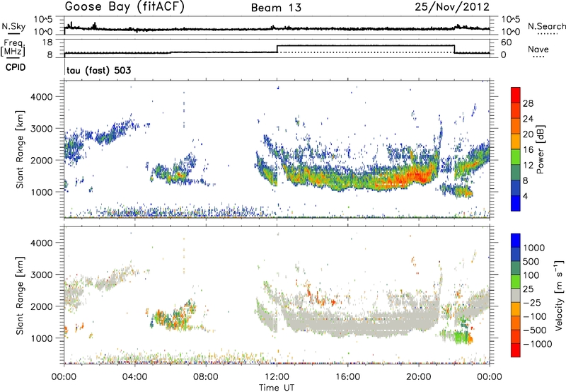Click the '08:00' time axis tick label
The width and height of the screenshot is (566, 392).
[x=206, y=377]
